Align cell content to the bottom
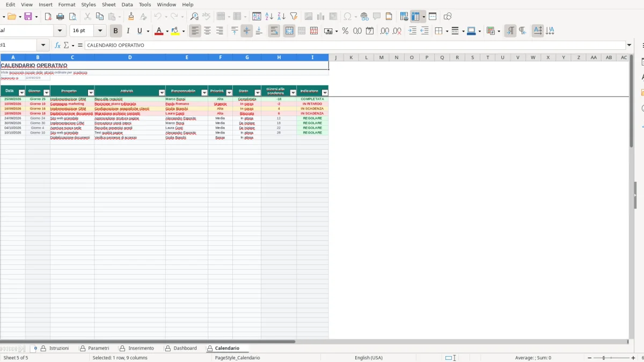644x362 pixels. [259, 31]
